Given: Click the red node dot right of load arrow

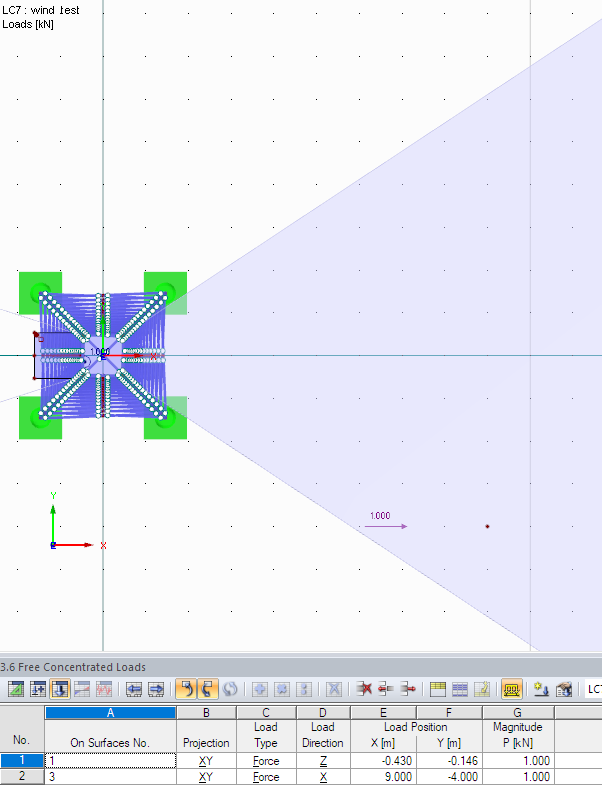Looking at the screenshot, I should pos(487,526).
